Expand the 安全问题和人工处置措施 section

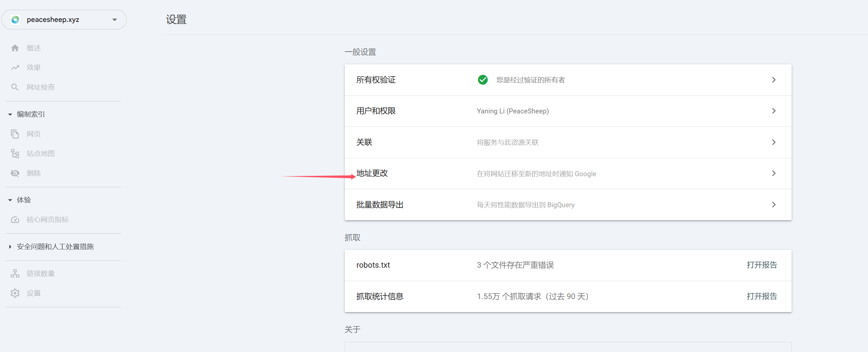tap(10, 247)
